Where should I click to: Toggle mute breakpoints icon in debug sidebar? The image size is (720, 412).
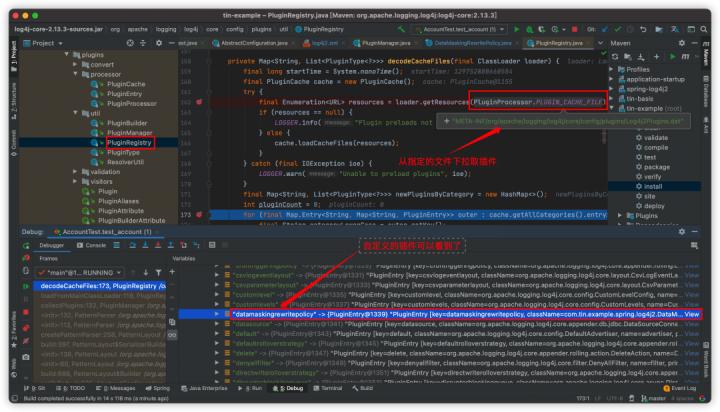click(26, 341)
